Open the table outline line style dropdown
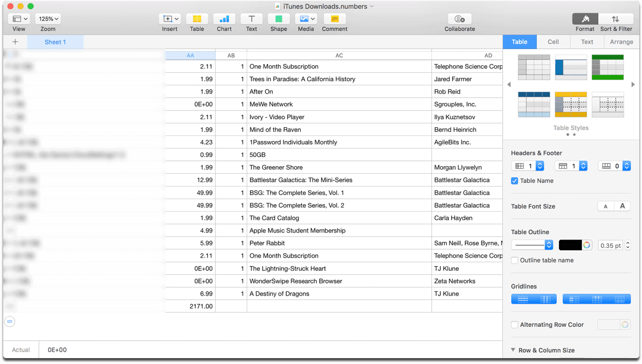642x364 pixels. 532,245
